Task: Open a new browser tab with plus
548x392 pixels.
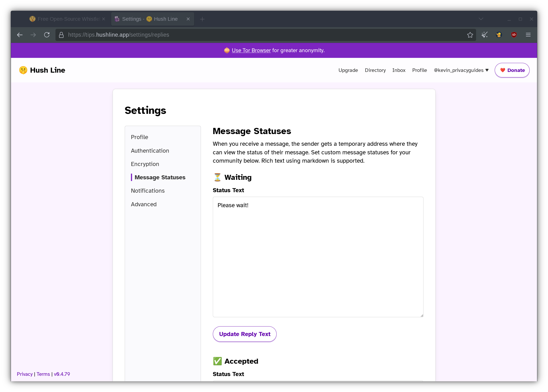Action: 202,19
